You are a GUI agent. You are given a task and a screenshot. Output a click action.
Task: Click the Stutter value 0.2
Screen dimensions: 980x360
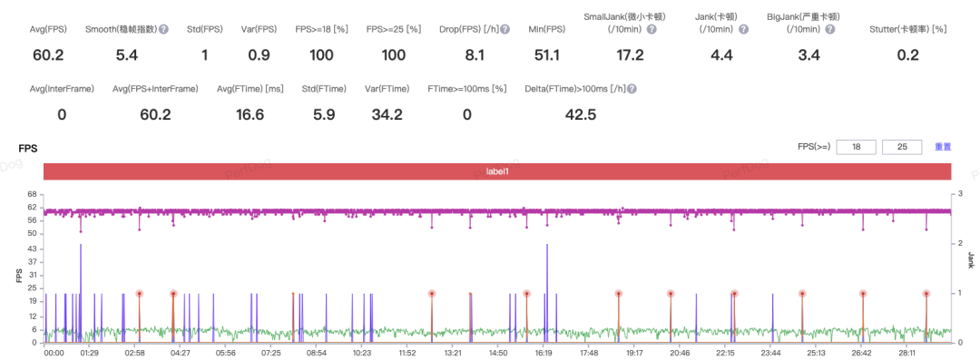(x=908, y=55)
